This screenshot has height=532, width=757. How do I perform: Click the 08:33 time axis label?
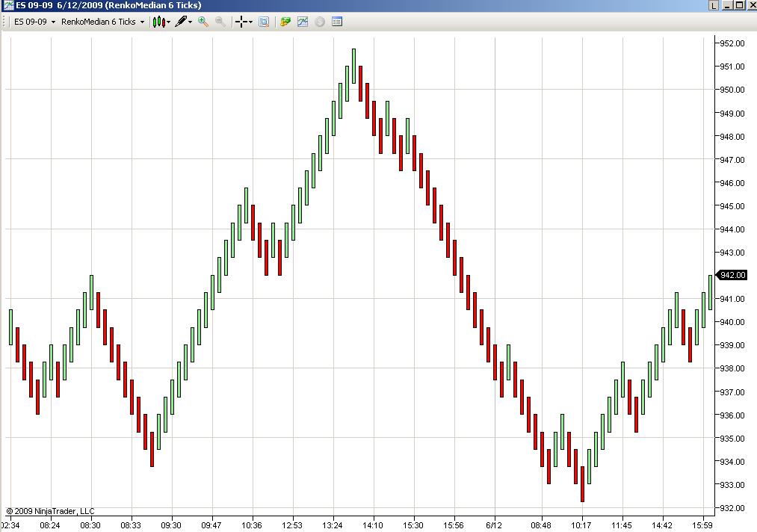(131, 525)
